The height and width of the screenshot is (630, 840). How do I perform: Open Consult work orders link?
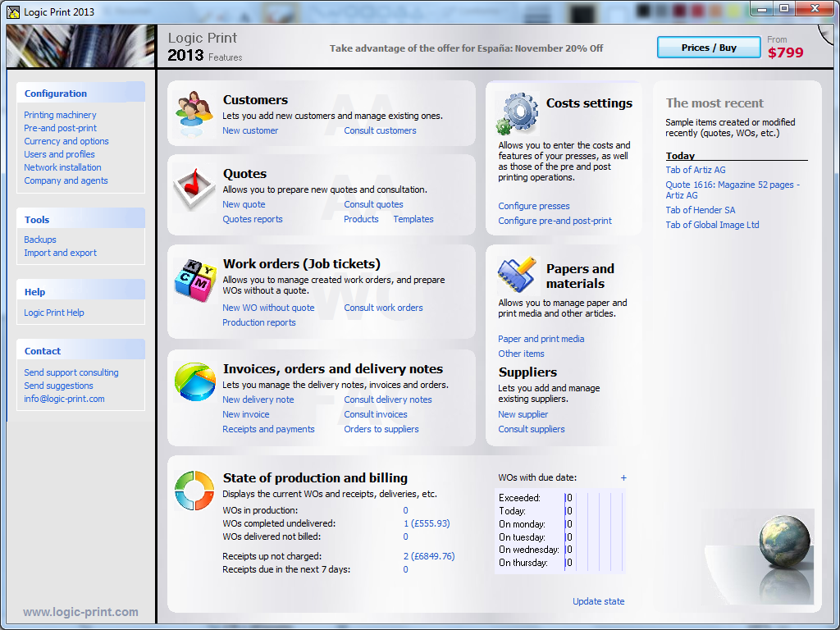tap(383, 308)
